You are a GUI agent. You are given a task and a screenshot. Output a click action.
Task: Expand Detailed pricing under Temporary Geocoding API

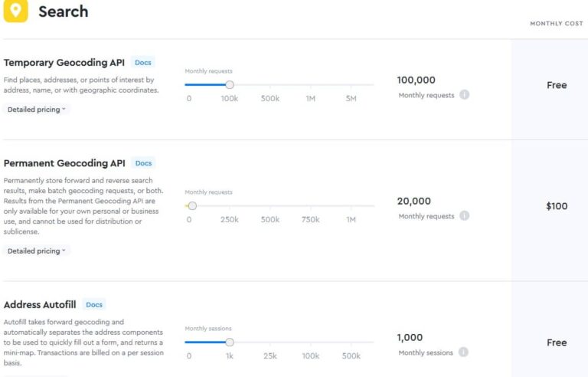(x=36, y=110)
